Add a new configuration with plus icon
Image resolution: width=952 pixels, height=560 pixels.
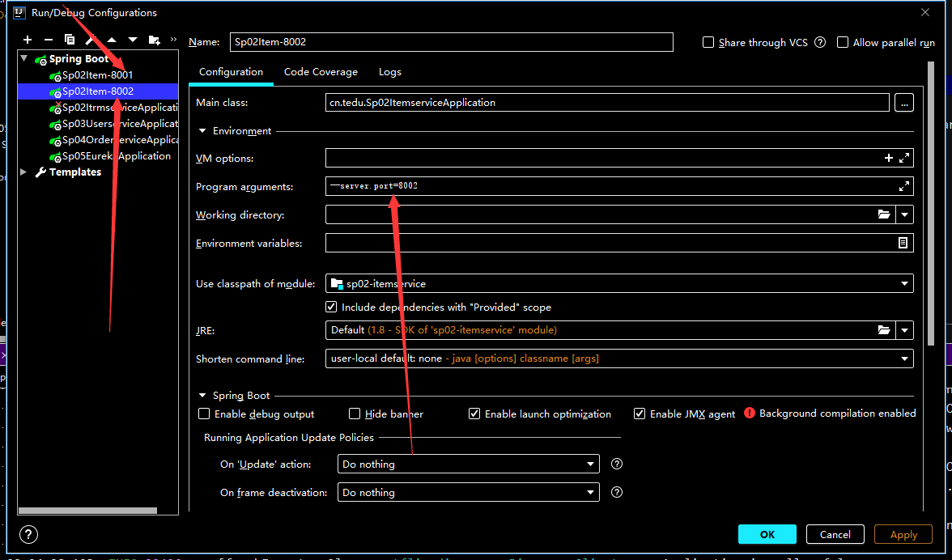click(x=28, y=40)
